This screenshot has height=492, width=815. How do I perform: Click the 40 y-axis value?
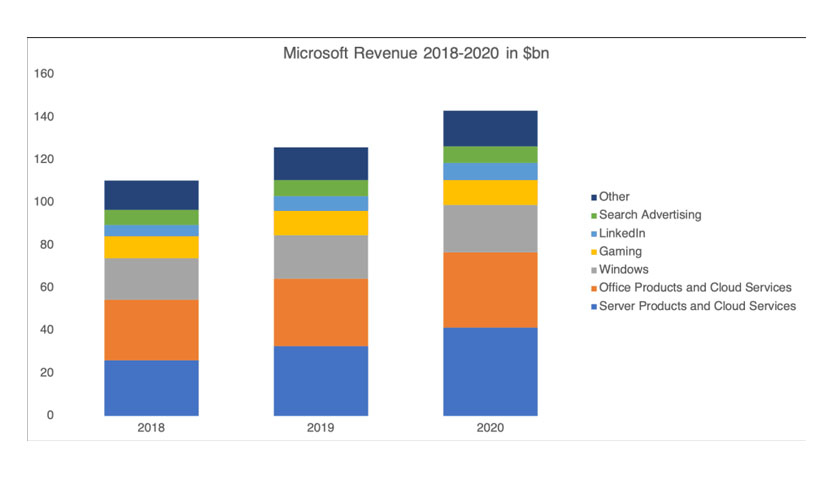tap(47, 329)
